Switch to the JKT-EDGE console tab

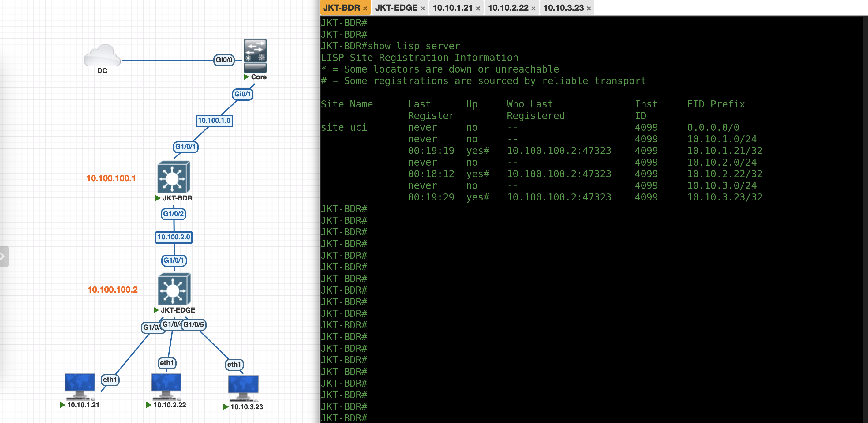pyautogui.click(x=396, y=8)
